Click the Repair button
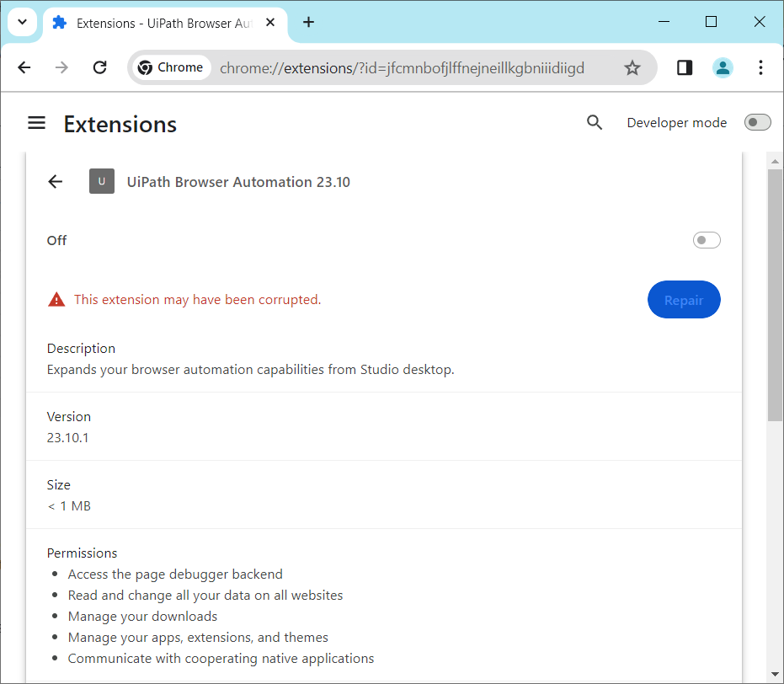784x684 pixels. click(683, 300)
